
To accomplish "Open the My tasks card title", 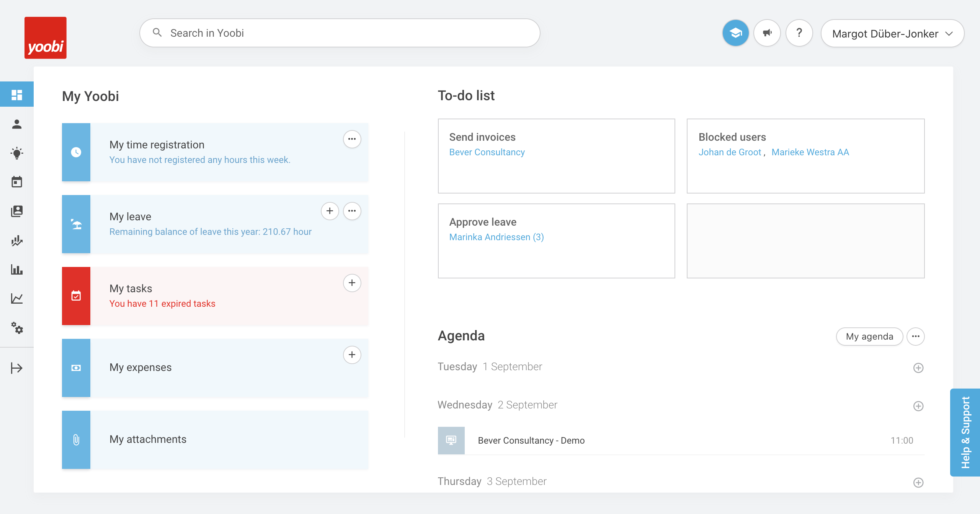I will (x=131, y=288).
